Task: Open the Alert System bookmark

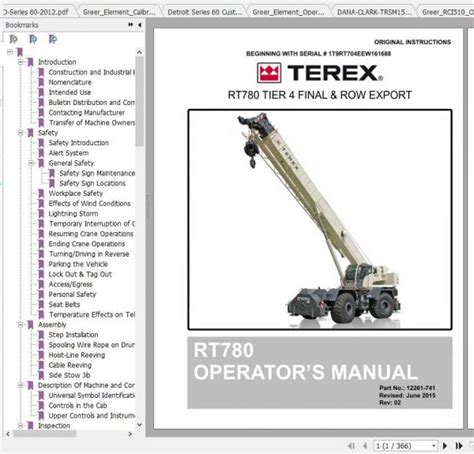Action: [69, 153]
